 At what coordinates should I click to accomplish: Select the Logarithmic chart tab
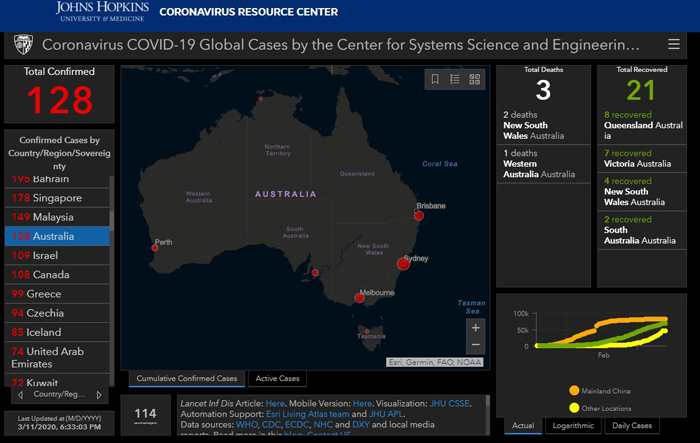click(x=573, y=426)
